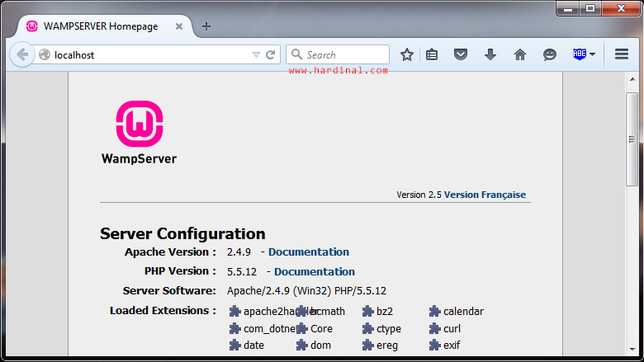Open the Downloads arrow icon
Viewport: 644px width, 362px height.
click(x=490, y=54)
